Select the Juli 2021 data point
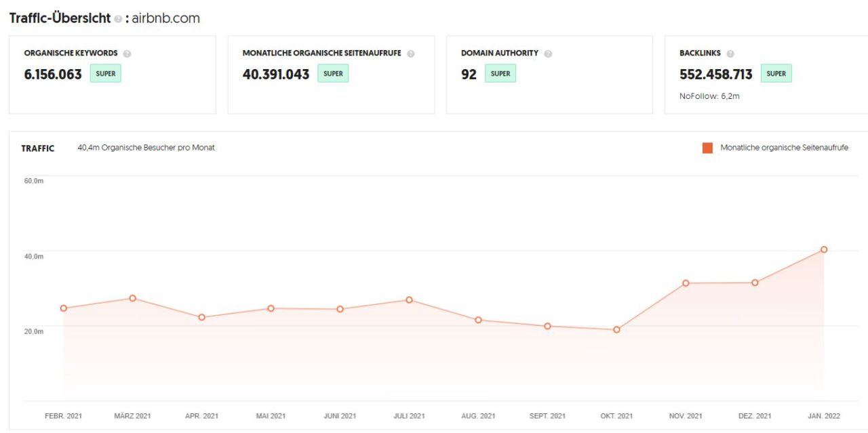Image resolution: width=868 pixels, height=433 pixels. click(409, 300)
